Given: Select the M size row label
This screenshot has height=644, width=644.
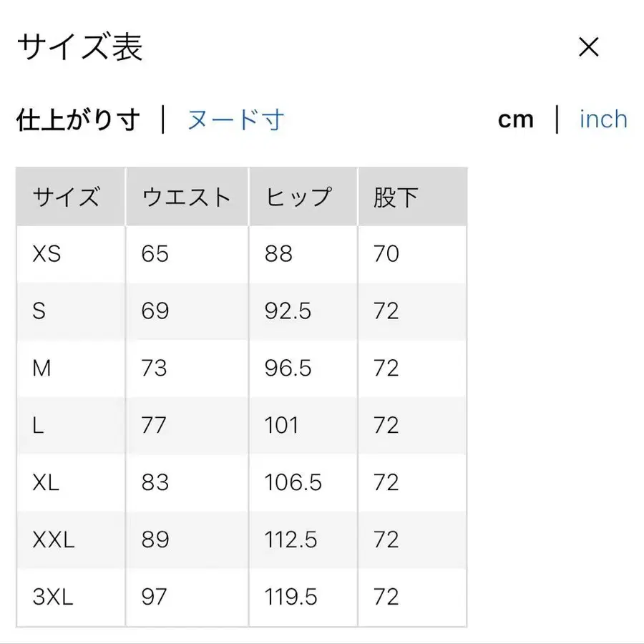Looking at the screenshot, I should point(42,369).
